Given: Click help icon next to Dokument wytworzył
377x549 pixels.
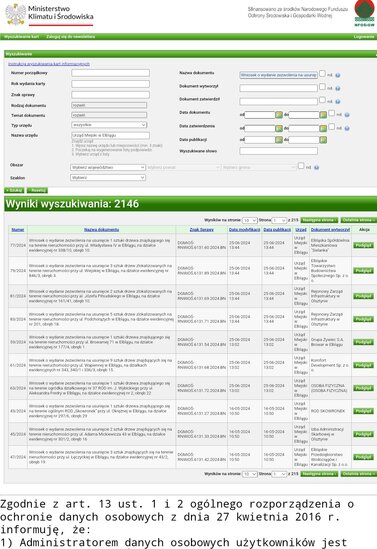Looking at the screenshot, I should (338, 89).
